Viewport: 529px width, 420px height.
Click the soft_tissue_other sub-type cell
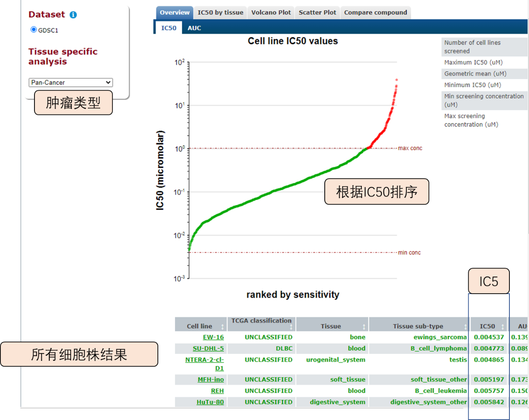tap(438, 379)
